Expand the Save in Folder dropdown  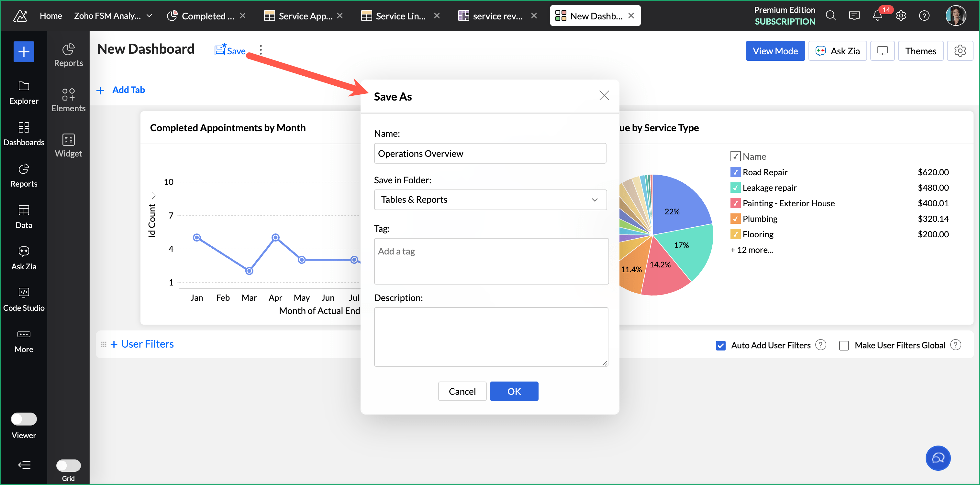(x=490, y=200)
